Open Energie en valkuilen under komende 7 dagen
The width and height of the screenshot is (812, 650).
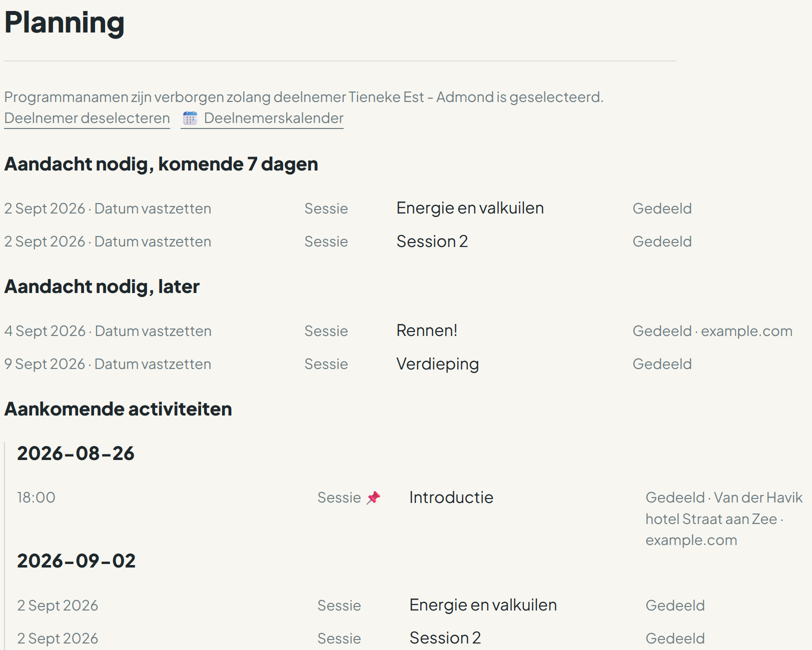tap(470, 208)
